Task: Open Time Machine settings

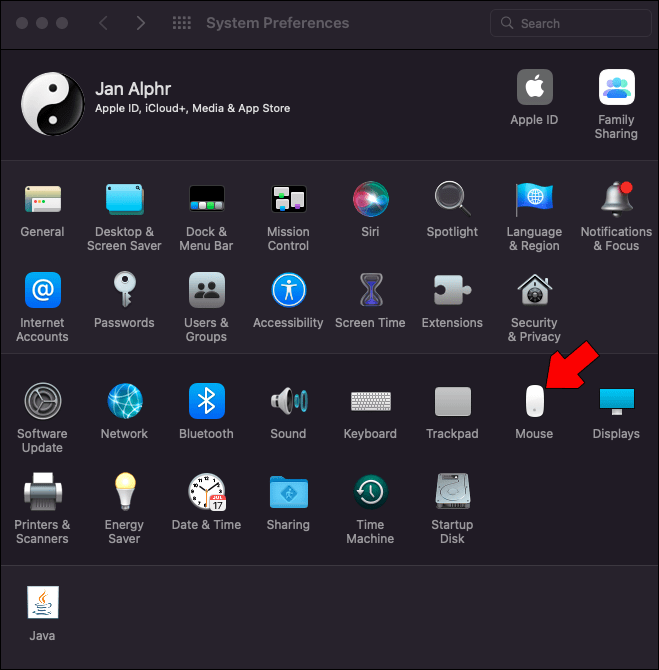Action: 371,492
